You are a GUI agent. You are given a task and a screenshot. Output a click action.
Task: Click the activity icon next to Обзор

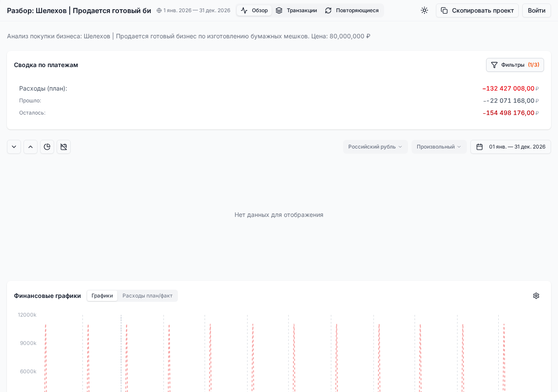(244, 10)
